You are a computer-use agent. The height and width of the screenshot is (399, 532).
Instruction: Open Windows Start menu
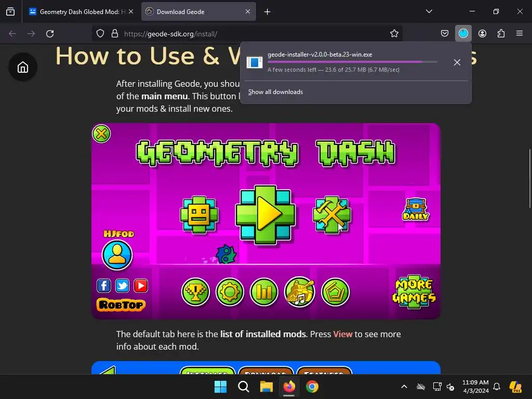[220, 387]
